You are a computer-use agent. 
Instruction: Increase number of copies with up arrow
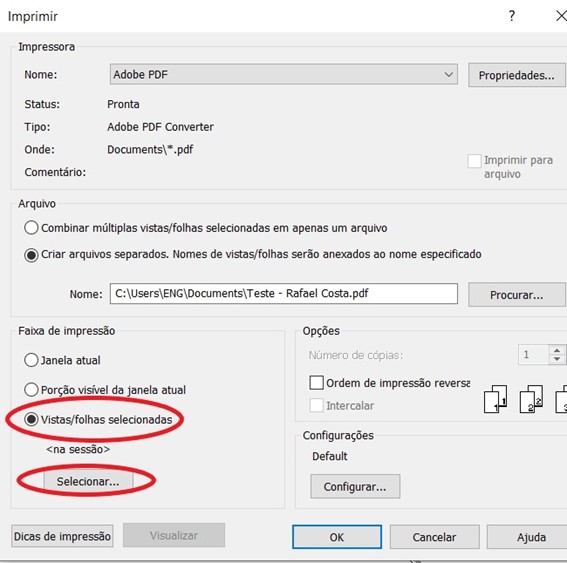pos(557,350)
